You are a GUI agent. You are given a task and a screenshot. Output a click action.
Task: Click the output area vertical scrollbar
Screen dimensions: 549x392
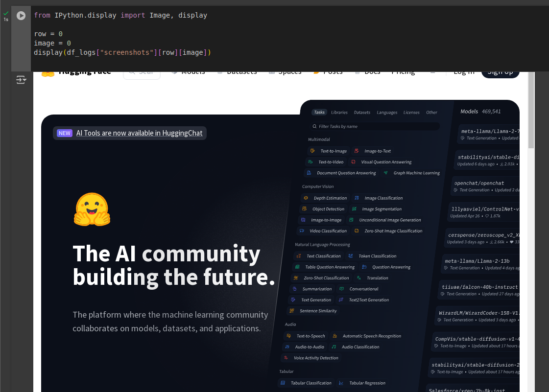click(x=531, y=110)
